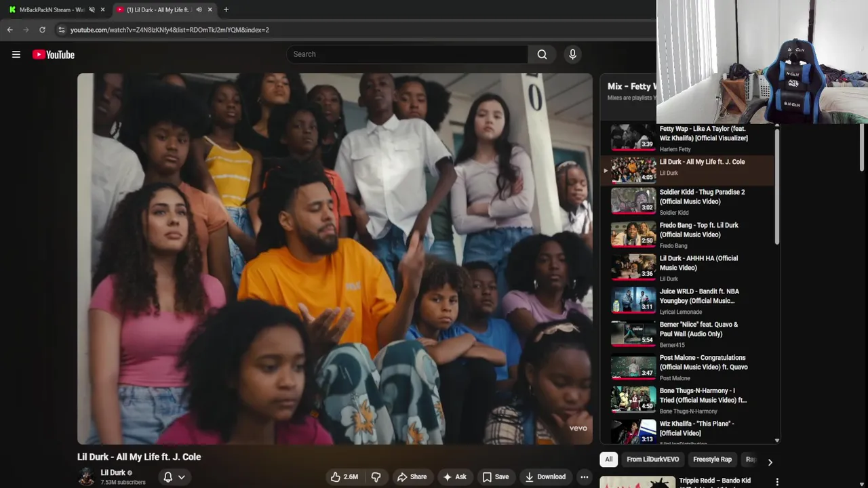Play Fetty Wap Like A Taylor
Screen dimensions: 868x488
pos(688,138)
